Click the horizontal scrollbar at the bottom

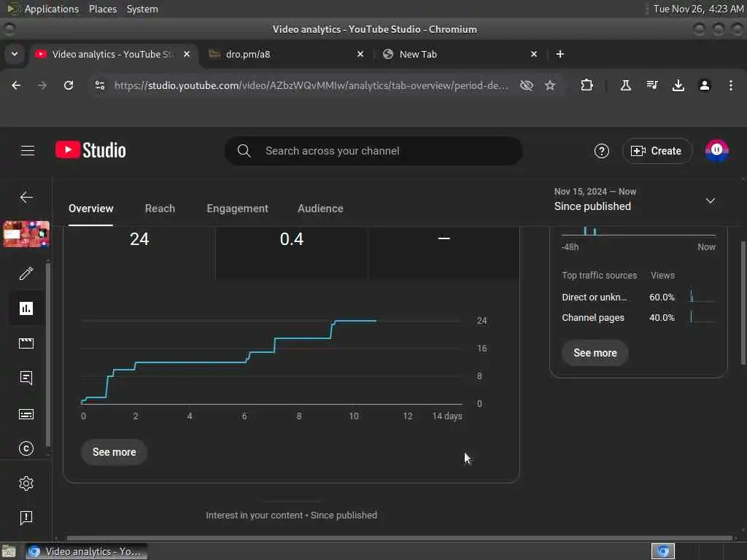coord(399,538)
